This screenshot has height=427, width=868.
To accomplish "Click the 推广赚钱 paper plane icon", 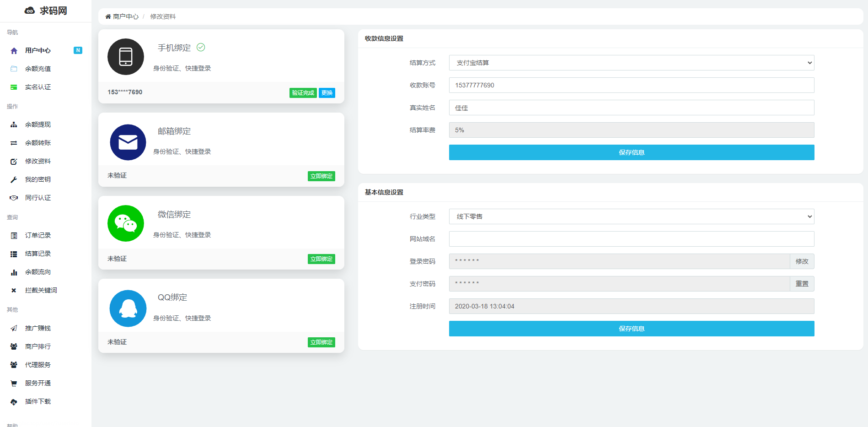I will [x=14, y=328].
